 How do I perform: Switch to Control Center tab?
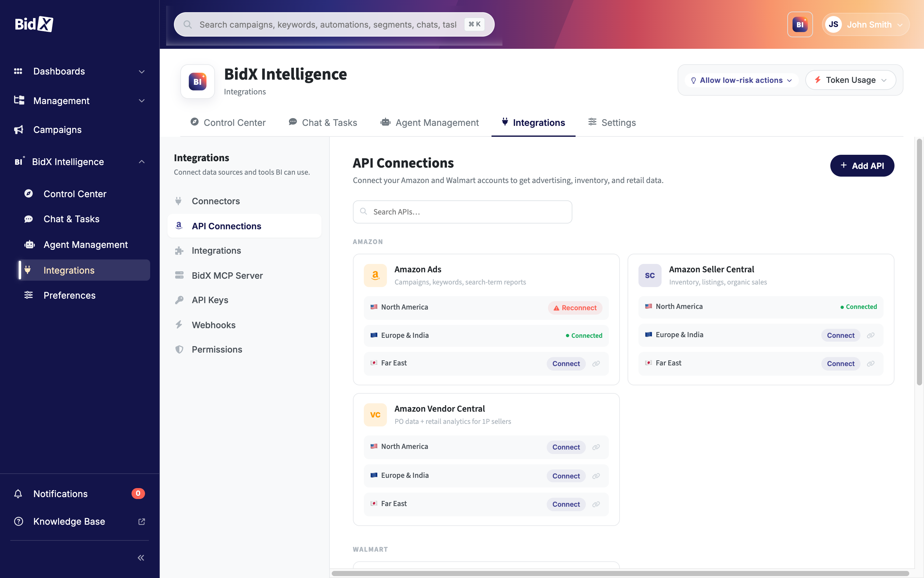(228, 122)
